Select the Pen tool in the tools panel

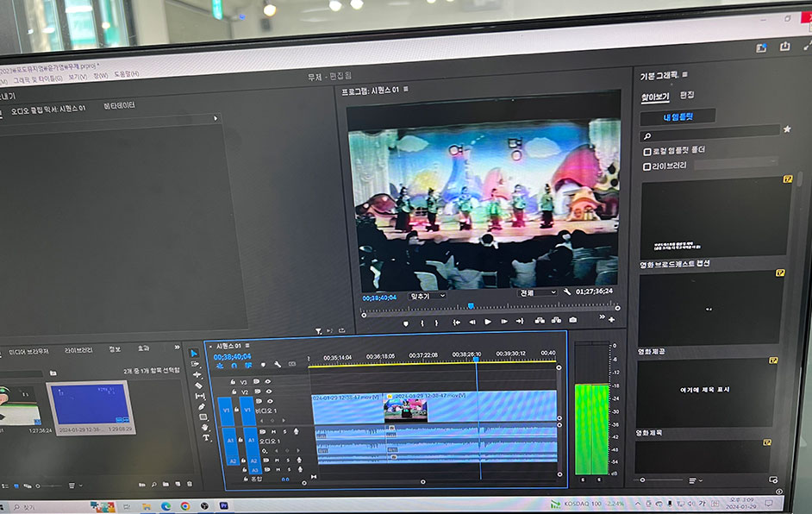pos(202,407)
